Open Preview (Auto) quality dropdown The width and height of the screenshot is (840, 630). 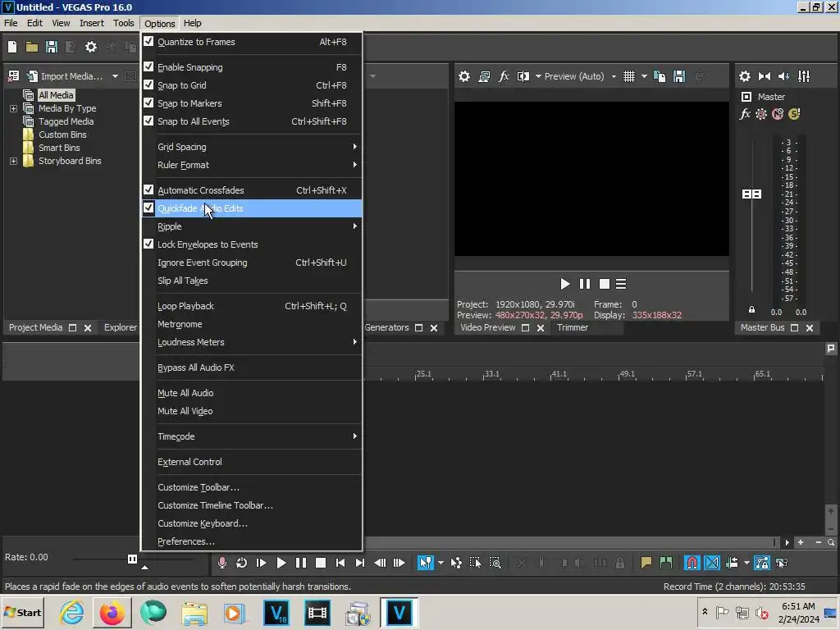[614, 76]
